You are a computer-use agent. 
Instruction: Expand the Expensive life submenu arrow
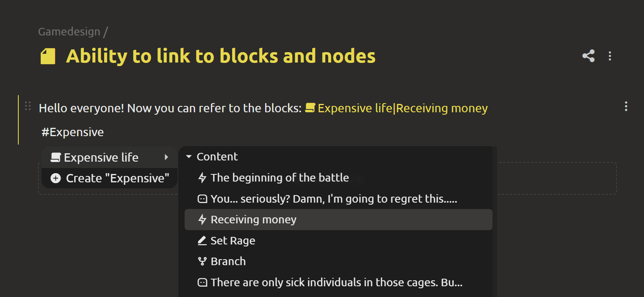[166, 157]
